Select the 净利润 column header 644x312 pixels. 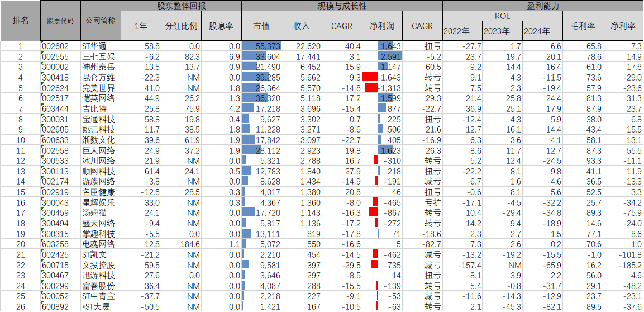pyautogui.click(x=383, y=26)
